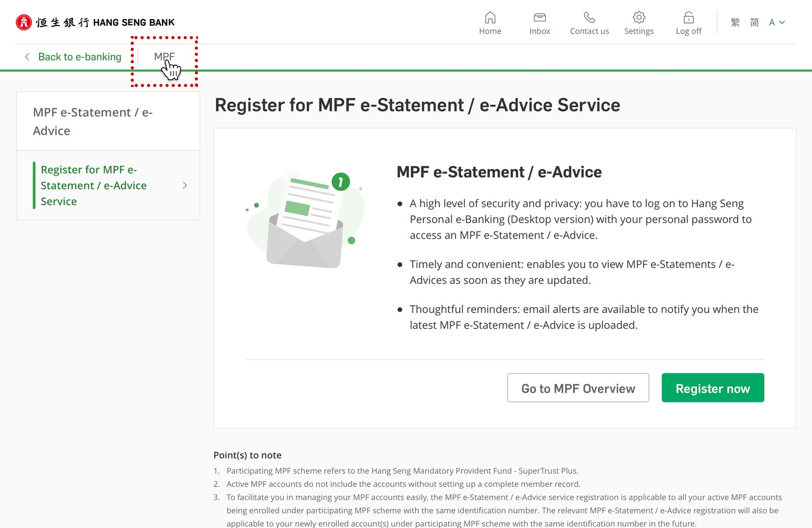Switch language to Simplified Chinese 简
Viewport: 812px width, 528px height.
tap(755, 22)
